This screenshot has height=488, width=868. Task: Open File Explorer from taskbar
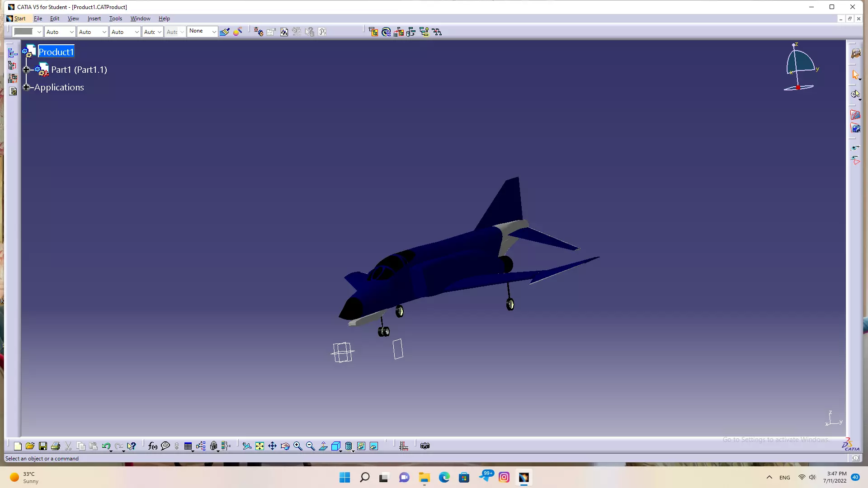424,478
